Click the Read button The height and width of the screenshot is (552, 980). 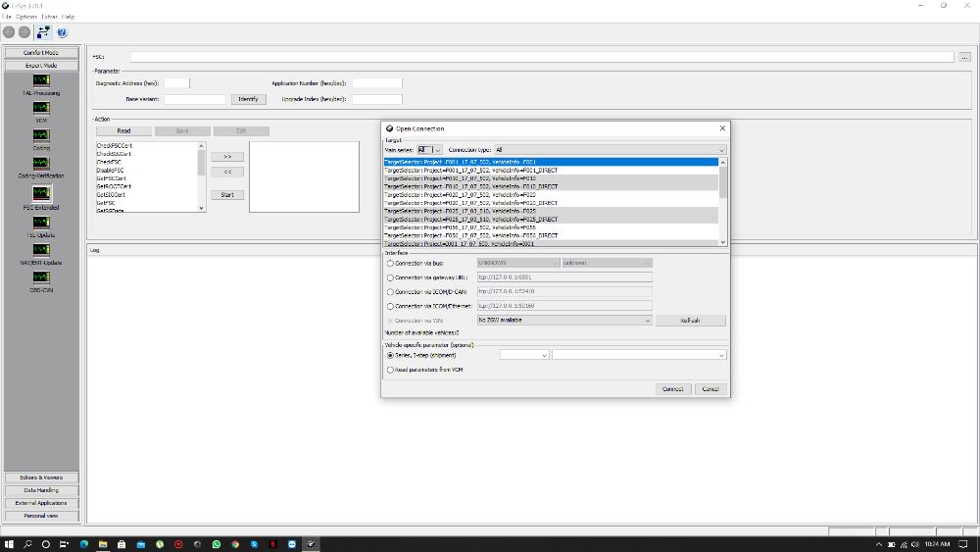coord(123,131)
